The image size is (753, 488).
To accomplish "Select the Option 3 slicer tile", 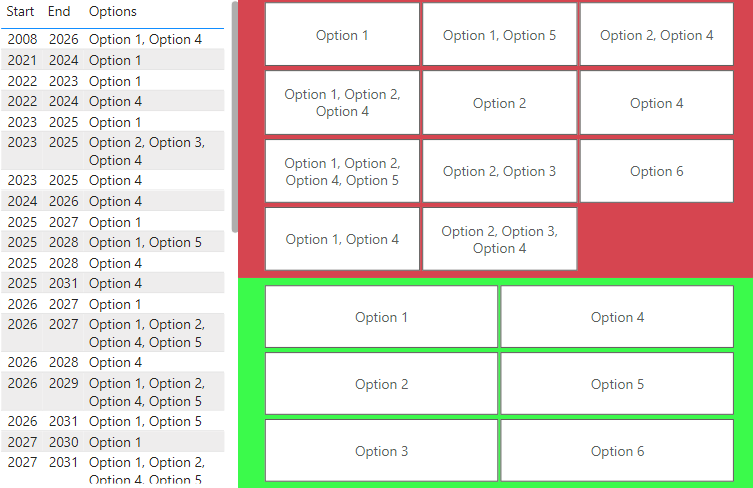I will click(x=381, y=451).
